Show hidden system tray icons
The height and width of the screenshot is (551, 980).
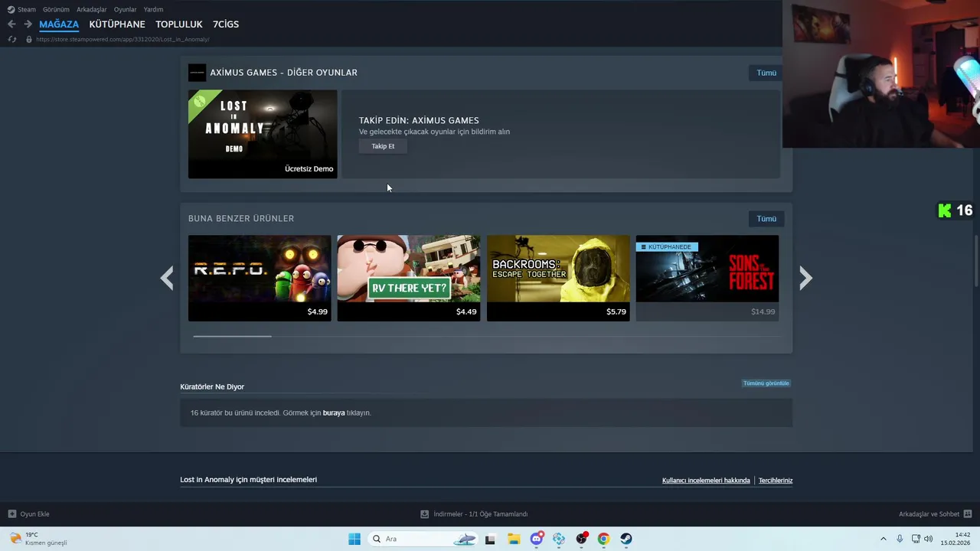click(883, 539)
